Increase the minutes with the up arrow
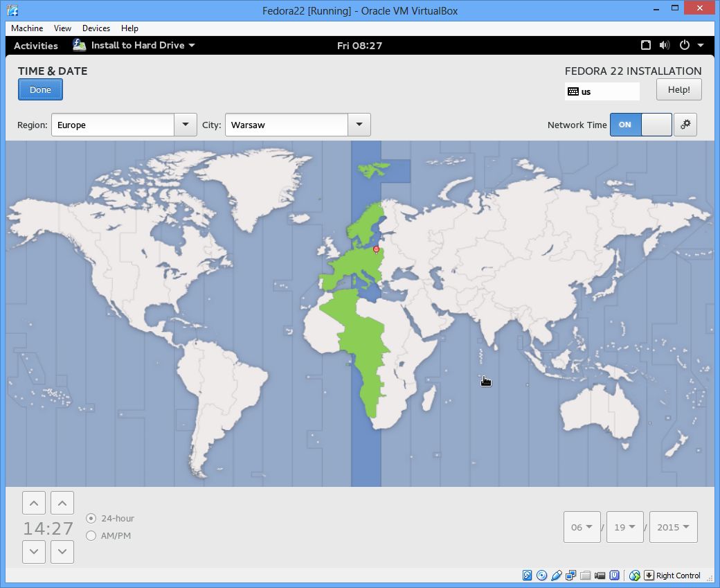 [62, 503]
